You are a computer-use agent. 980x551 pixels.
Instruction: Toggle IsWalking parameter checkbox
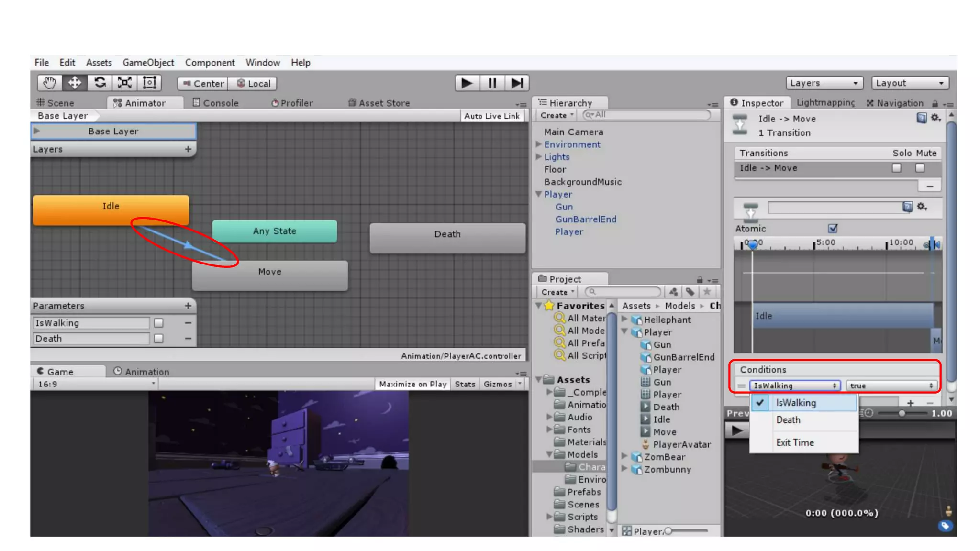pos(159,323)
